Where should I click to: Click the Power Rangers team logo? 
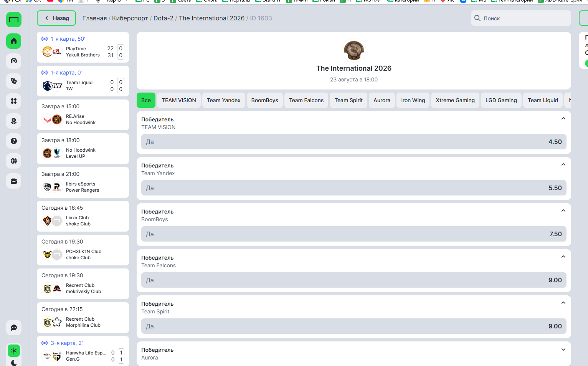tap(57, 187)
